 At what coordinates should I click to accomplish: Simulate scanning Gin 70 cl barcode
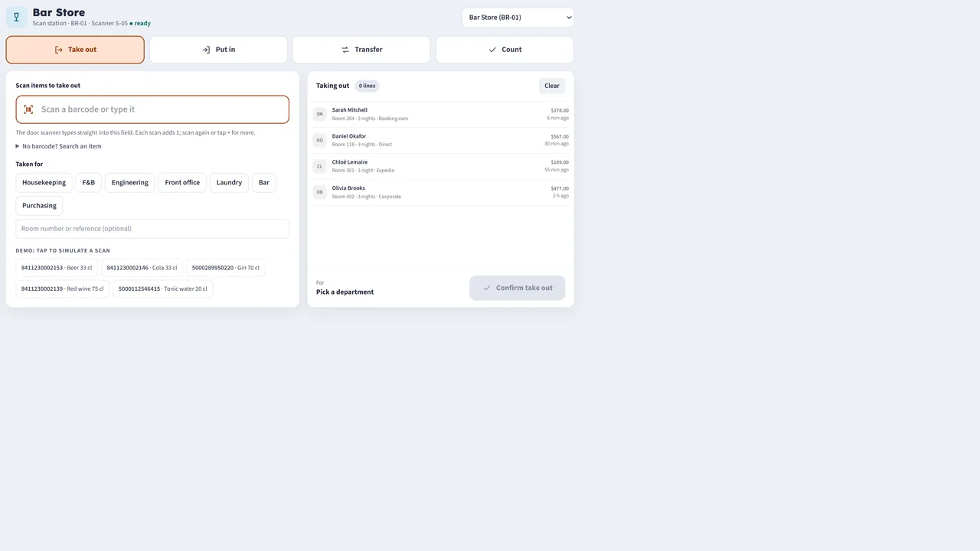pos(226,268)
